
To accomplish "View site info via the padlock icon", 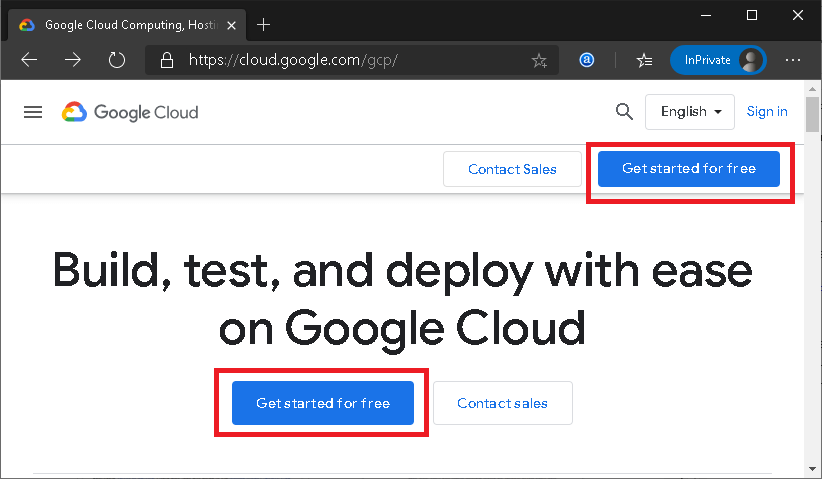I will point(167,60).
